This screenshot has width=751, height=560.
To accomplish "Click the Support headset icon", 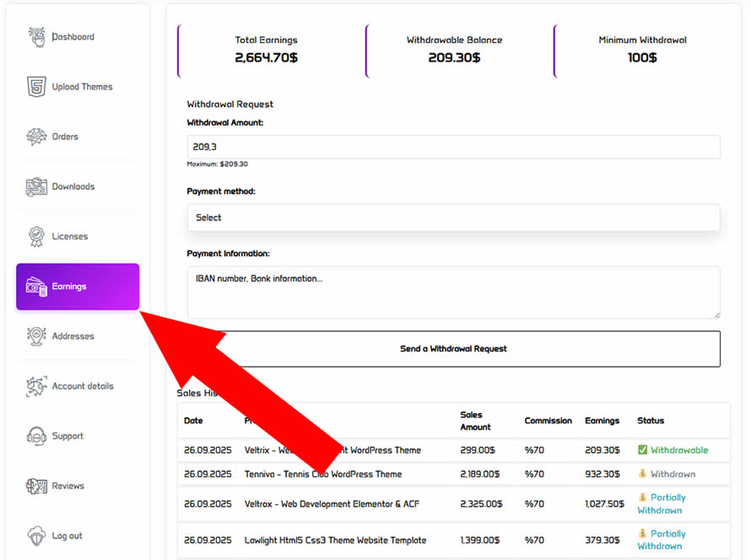I will 36,436.
